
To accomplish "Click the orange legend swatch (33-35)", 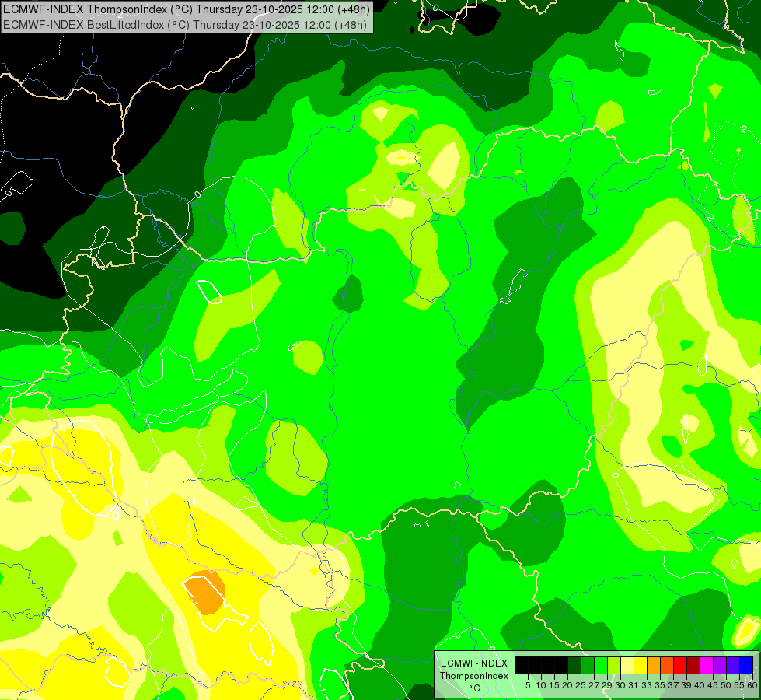I will 654,665.
